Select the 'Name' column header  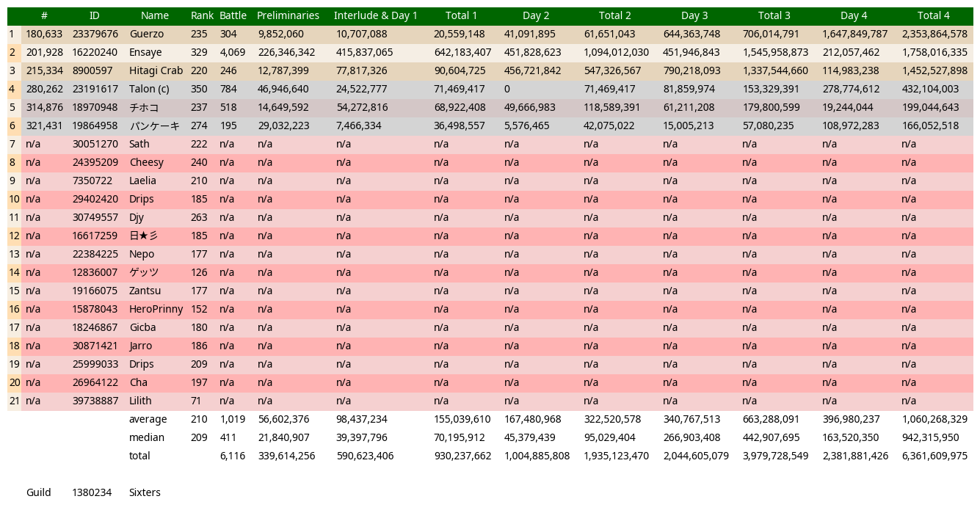coord(154,15)
